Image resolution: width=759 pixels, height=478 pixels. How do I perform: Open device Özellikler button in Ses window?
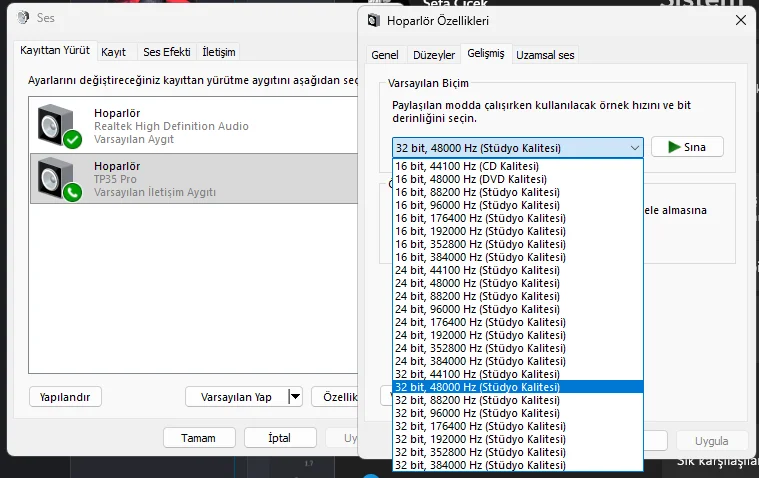click(x=335, y=397)
